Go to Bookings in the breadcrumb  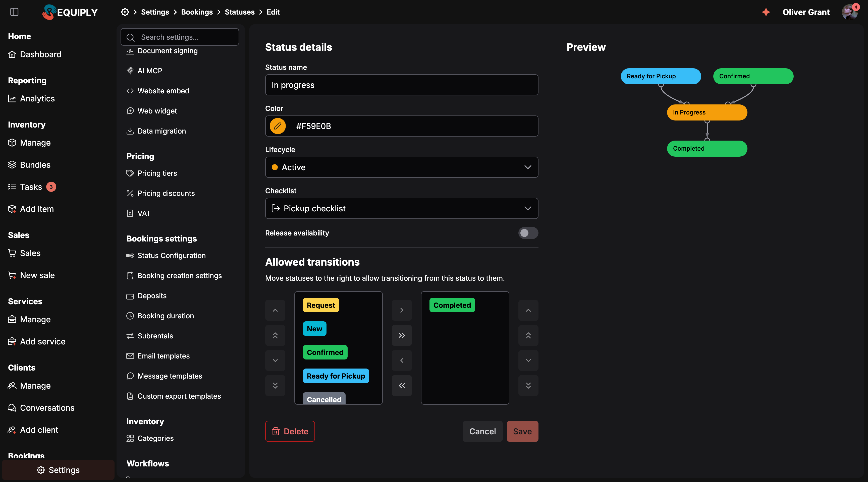click(x=197, y=12)
